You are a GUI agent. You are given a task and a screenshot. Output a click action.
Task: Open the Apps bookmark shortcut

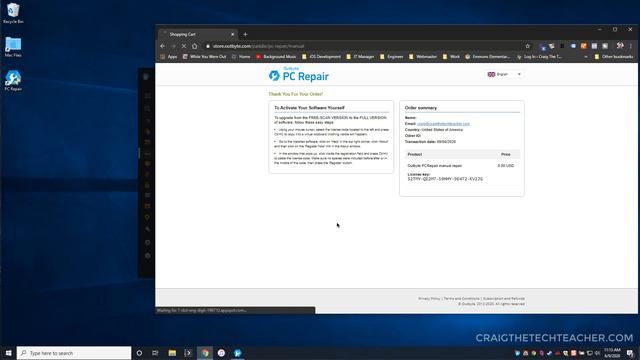[169, 57]
